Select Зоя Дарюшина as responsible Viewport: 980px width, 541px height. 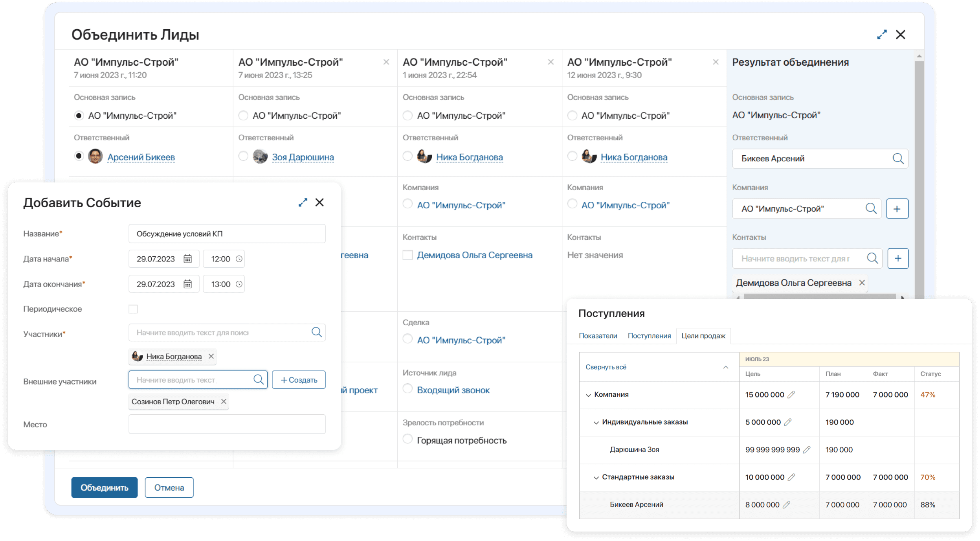coord(243,156)
